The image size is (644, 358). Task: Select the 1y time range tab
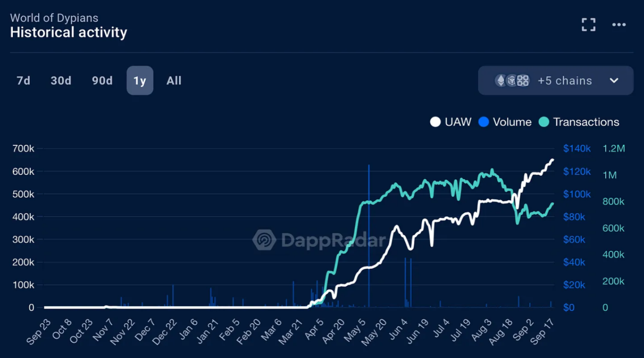pyautogui.click(x=140, y=81)
